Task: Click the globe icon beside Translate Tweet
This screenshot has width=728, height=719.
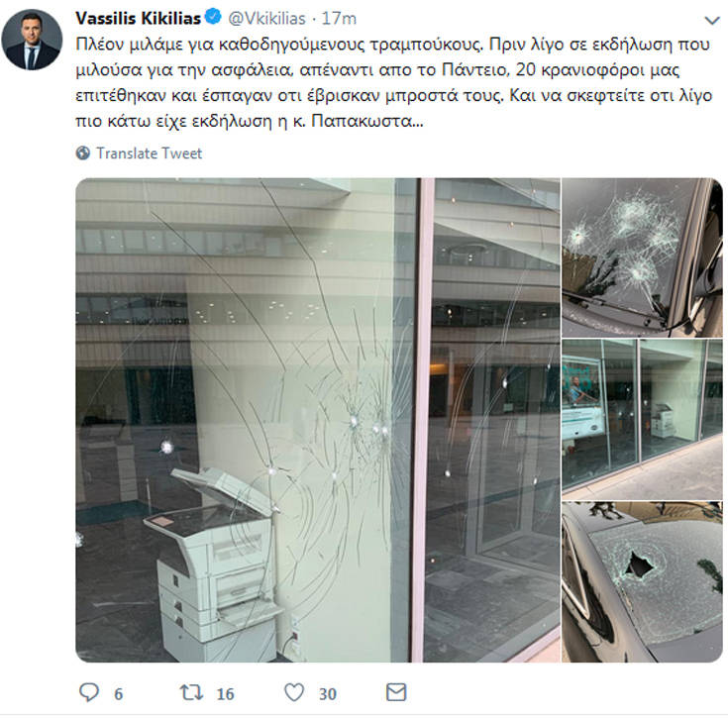Action: point(83,153)
